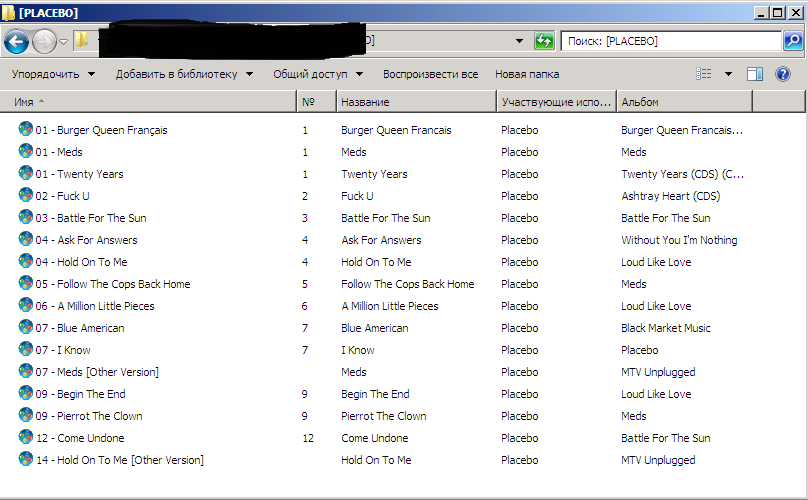Screen dimensions: 808x500
Task: Click the folder icon in address bar
Action: (x=81, y=40)
